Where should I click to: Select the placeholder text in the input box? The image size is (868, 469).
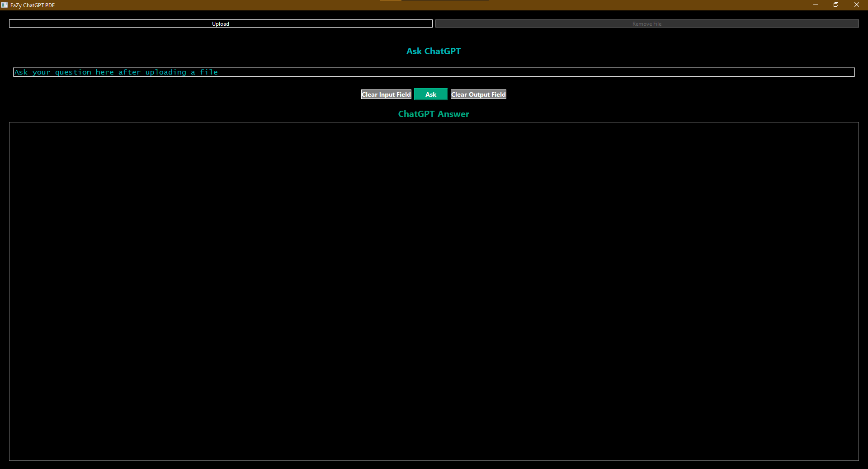[116, 72]
